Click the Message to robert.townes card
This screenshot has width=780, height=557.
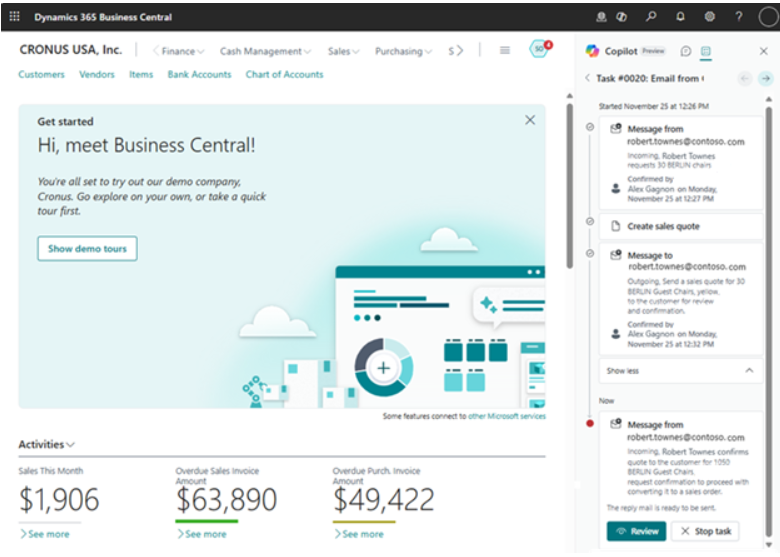[680, 298]
